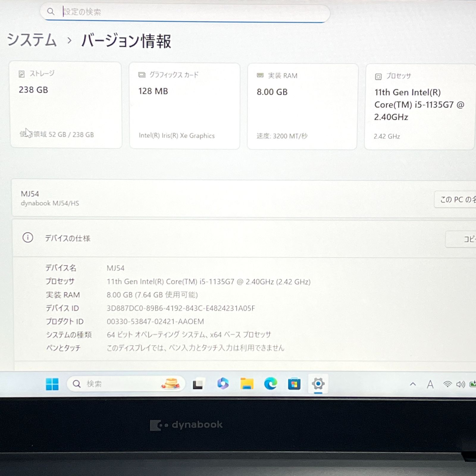476x476 pixels.
Task: Click the volume speaker icon
Action: click(x=461, y=384)
